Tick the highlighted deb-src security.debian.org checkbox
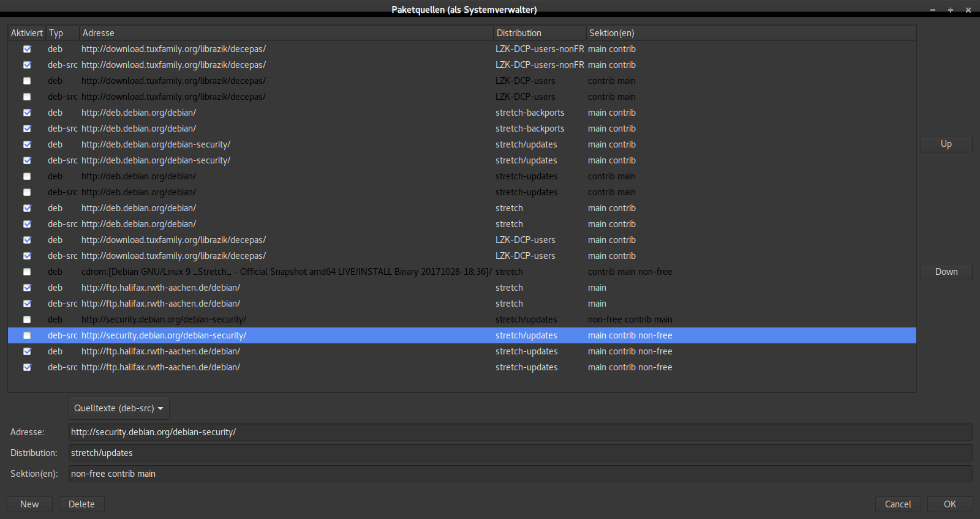The height and width of the screenshot is (519, 980). [27, 335]
